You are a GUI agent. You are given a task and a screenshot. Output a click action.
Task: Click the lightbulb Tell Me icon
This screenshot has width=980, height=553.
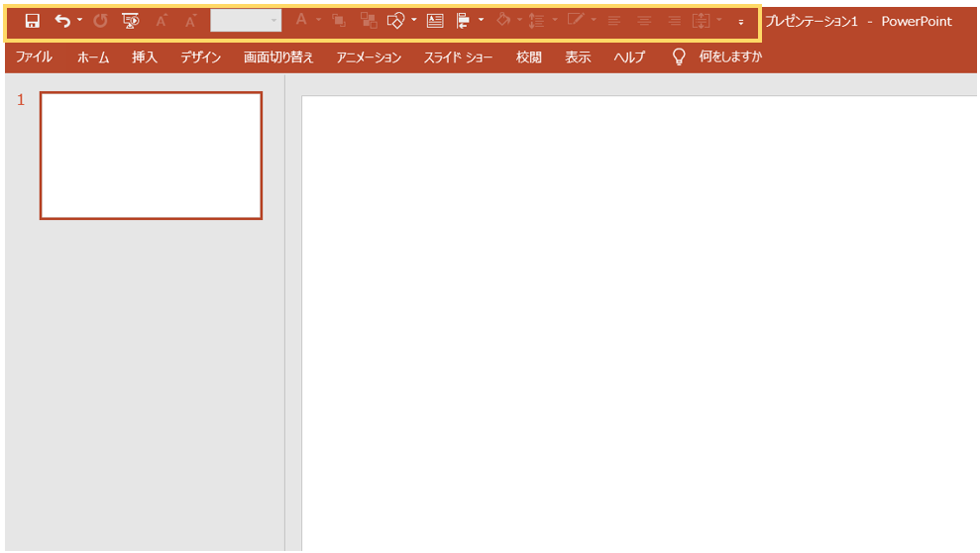(679, 56)
